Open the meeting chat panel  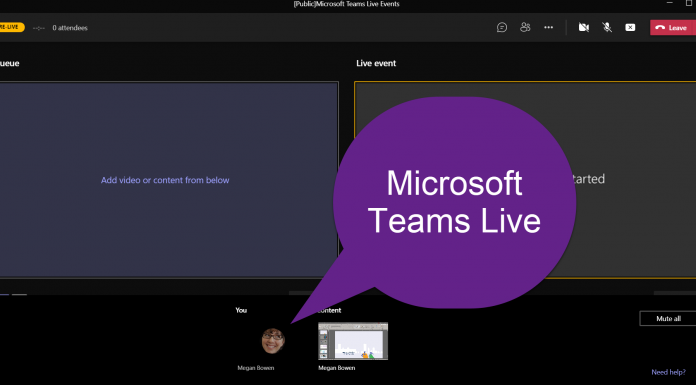point(502,28)
